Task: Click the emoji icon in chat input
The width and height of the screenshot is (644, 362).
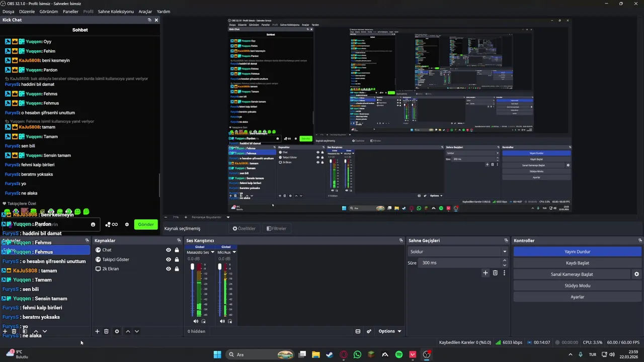Action: (93, 224)
